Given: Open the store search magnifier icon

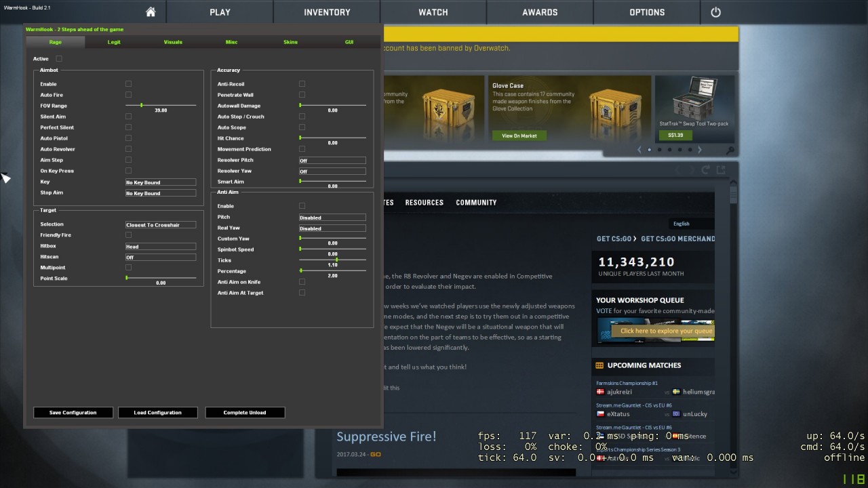Looking at the screenshot, I should click(x=730, y=150).
